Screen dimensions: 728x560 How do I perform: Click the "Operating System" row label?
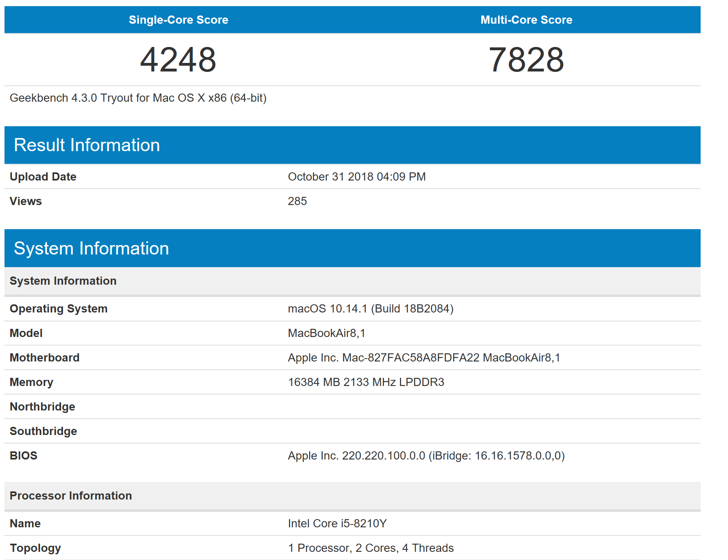(59, 309)
